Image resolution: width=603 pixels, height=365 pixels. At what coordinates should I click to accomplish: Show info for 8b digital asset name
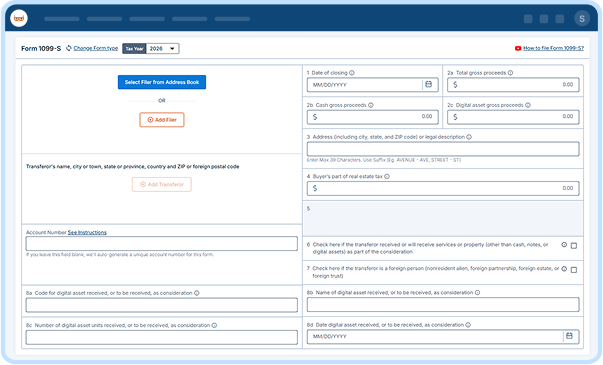tap(477, 293)
